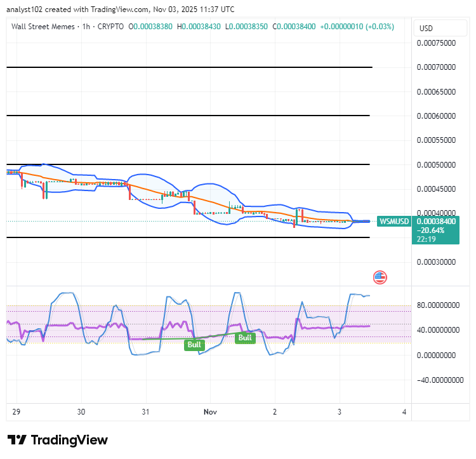The image size is (476, 459).
Task: Click the 80.00000000 oscillator axis label
Action: pos(439,305)
